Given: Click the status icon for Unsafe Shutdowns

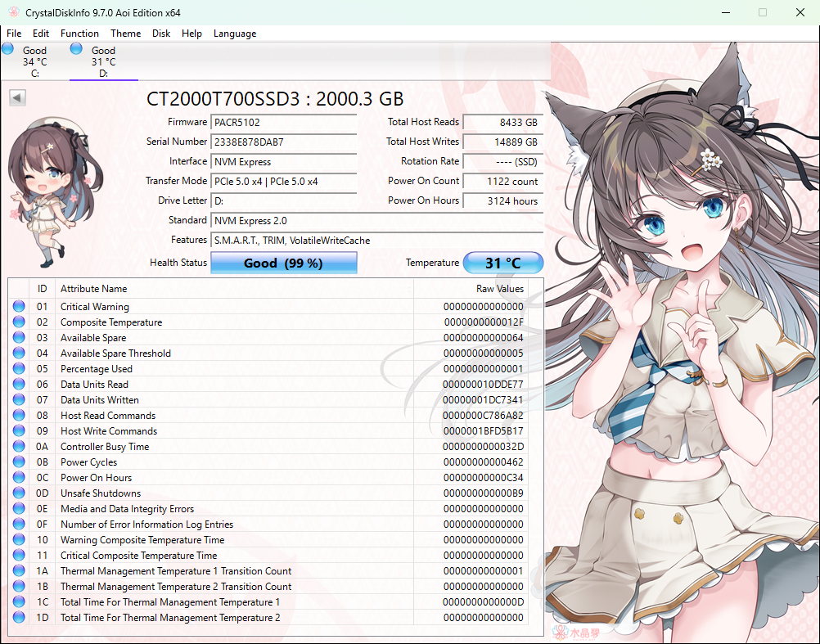Looking at the screenshot, I should pyautogui.click(x=19, y=493).
